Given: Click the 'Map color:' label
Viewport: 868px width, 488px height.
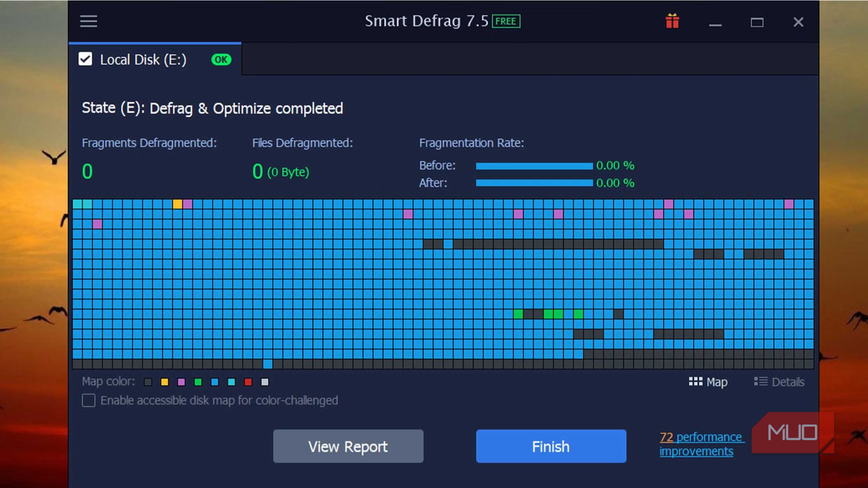Looking at the screenshot, I should [108, 381].
